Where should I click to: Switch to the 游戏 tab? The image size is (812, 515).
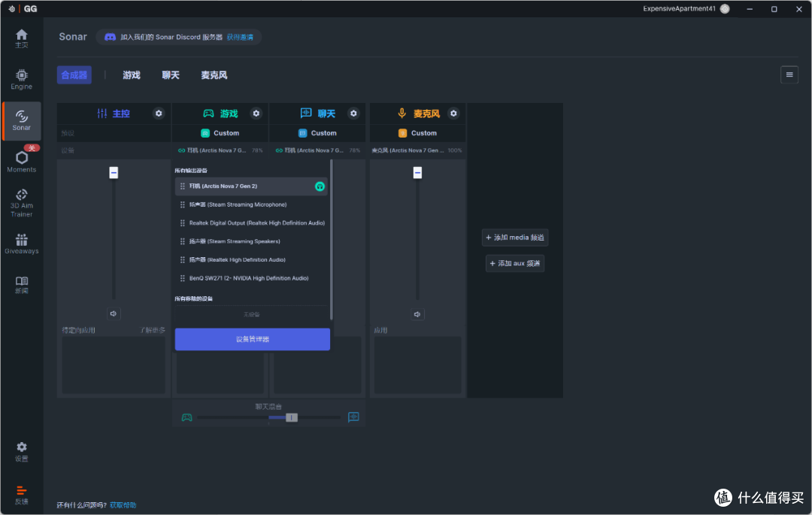[132, 75]
